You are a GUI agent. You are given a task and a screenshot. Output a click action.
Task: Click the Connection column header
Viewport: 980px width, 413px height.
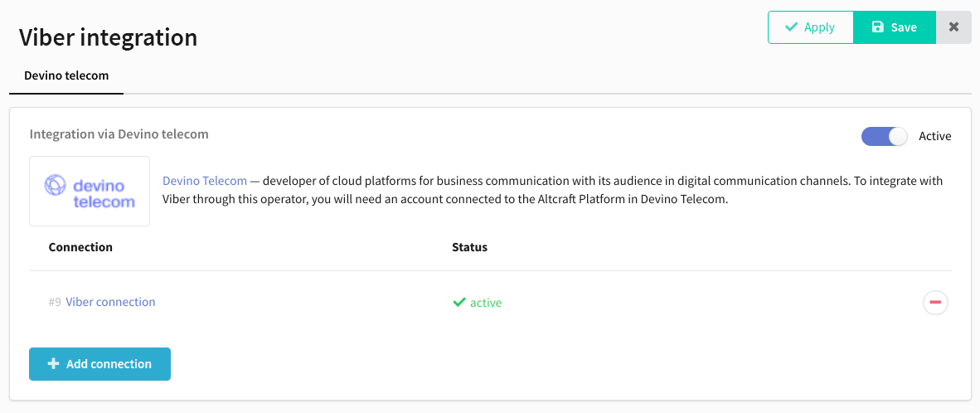click(80, 247)
